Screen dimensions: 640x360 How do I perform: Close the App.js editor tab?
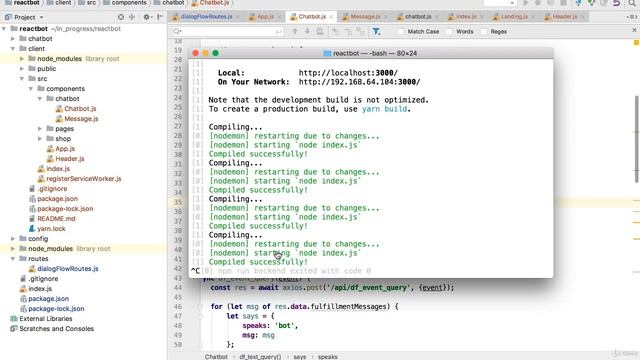pyautogui.click(x=279, y=17)
